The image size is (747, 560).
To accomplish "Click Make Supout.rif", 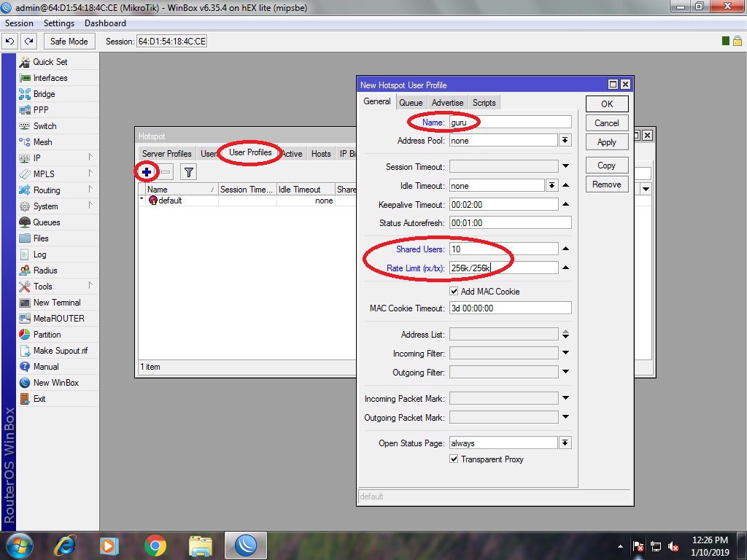I will [61, 351].
